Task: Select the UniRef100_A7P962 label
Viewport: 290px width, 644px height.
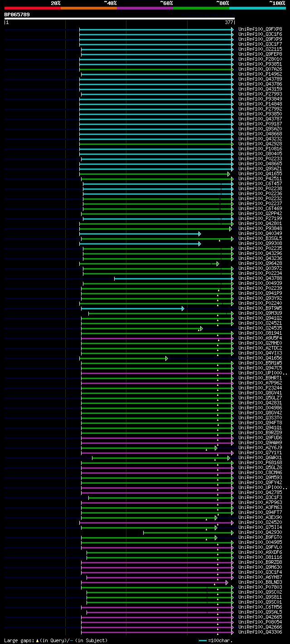Action: (260, 383)
